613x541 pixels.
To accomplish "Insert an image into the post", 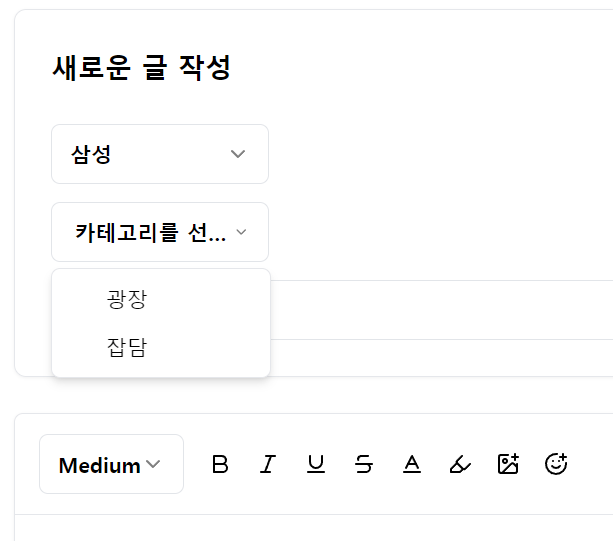I will (508, 464).
